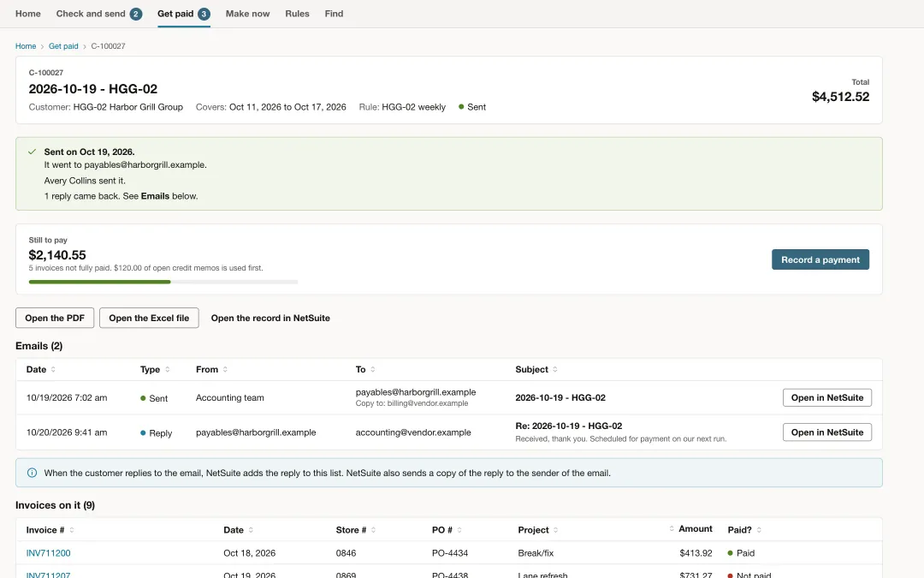The width and height of the screenshot is (924, 578).
Task: Sort emails by Subject column icon
Action: tap(555, 369)
